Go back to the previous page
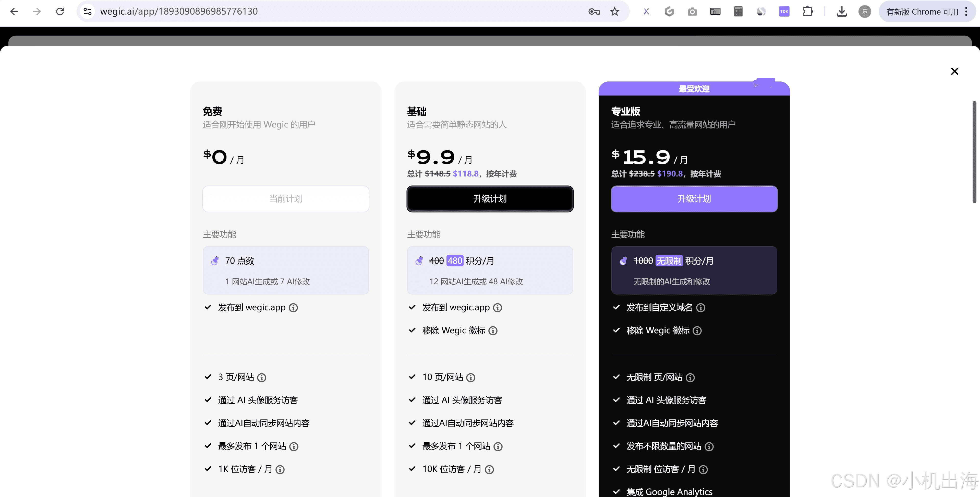The image size is (980, 497). click(14, 11)
